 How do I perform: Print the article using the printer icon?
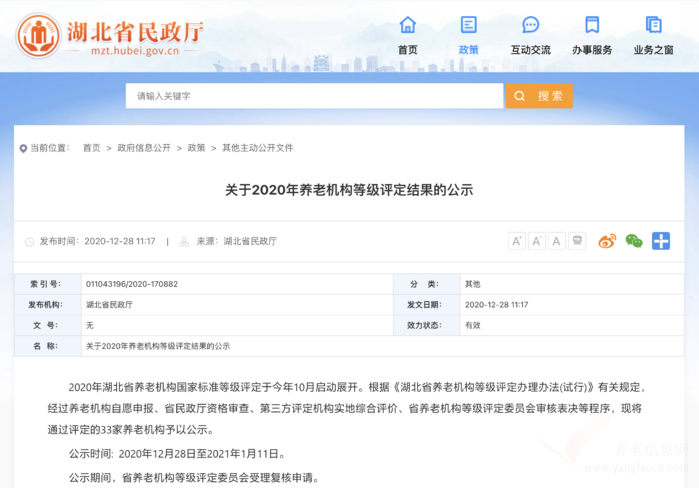coord(577,241)
